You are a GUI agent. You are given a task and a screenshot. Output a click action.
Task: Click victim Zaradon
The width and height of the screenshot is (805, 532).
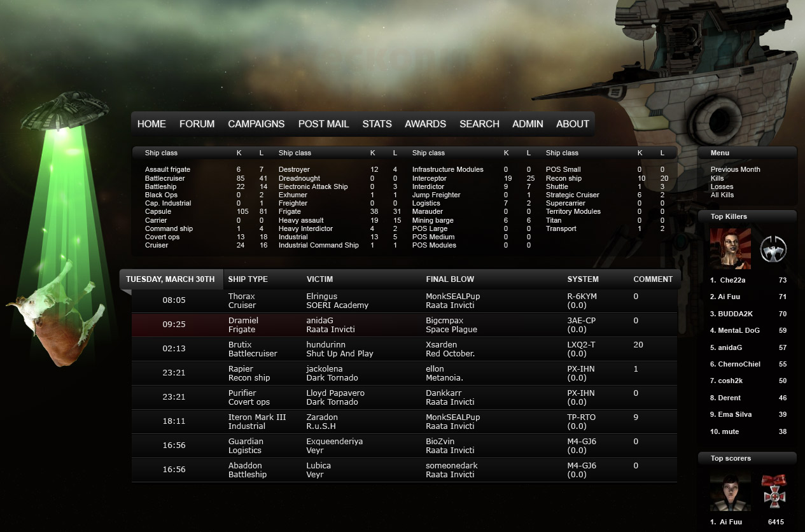[x=321, y=417]
